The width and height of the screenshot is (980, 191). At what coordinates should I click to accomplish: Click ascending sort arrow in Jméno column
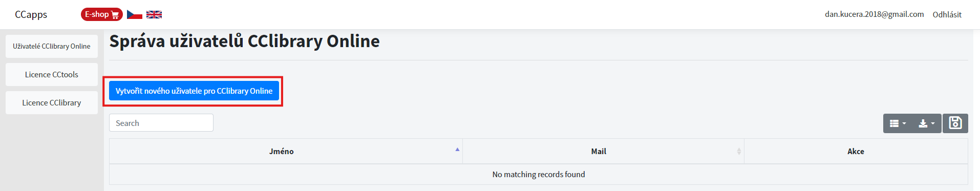click(457, 150)
